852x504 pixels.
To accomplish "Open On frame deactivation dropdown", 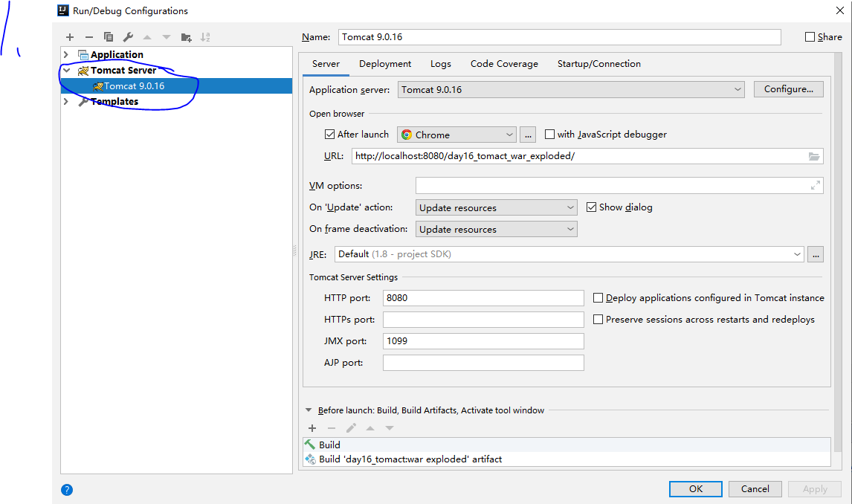I will pos(496,229).
